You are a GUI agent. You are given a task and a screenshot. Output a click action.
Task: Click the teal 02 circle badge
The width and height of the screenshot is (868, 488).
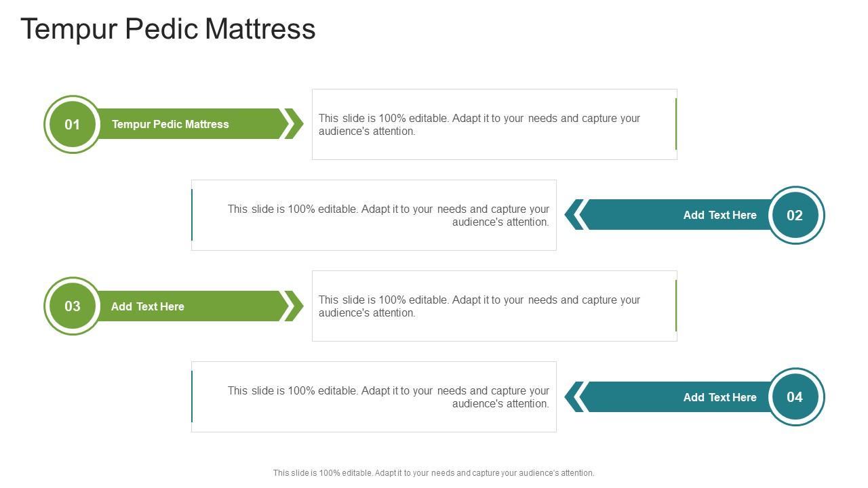click(795, 216)
